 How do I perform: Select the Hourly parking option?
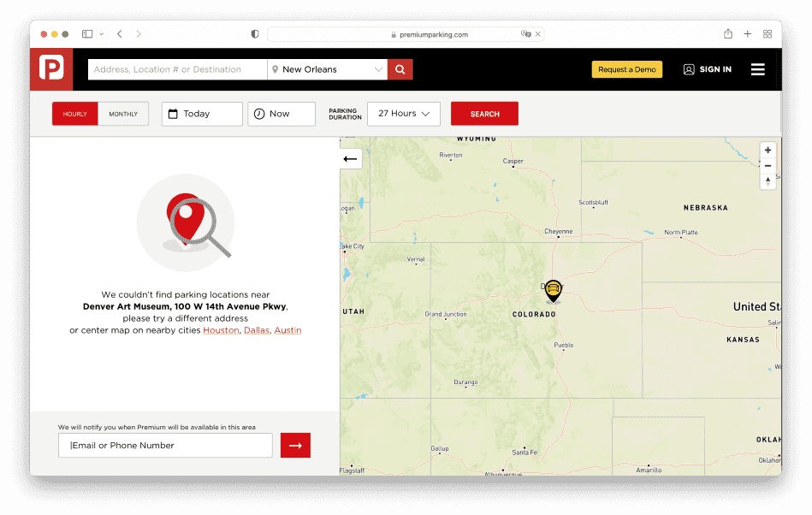pos(75,114)
